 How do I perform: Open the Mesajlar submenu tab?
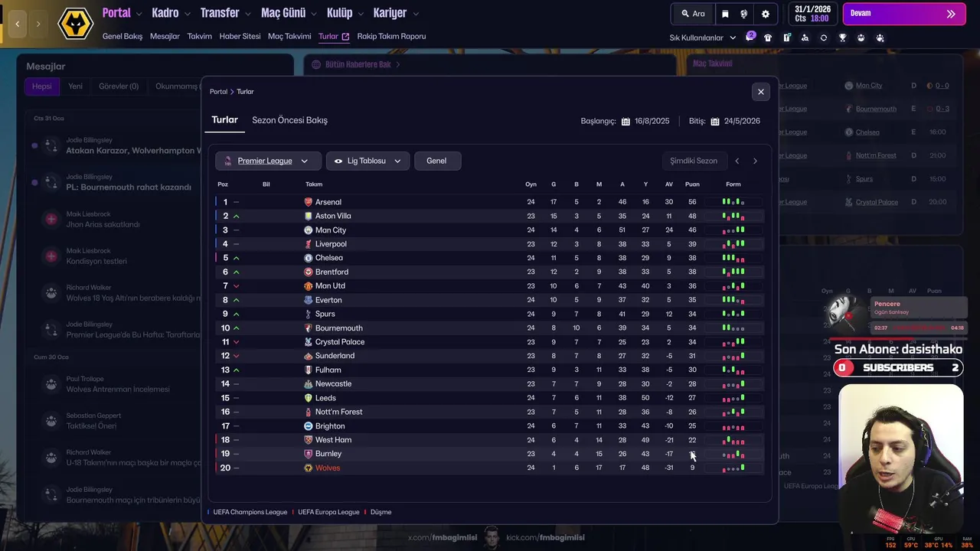165,36
